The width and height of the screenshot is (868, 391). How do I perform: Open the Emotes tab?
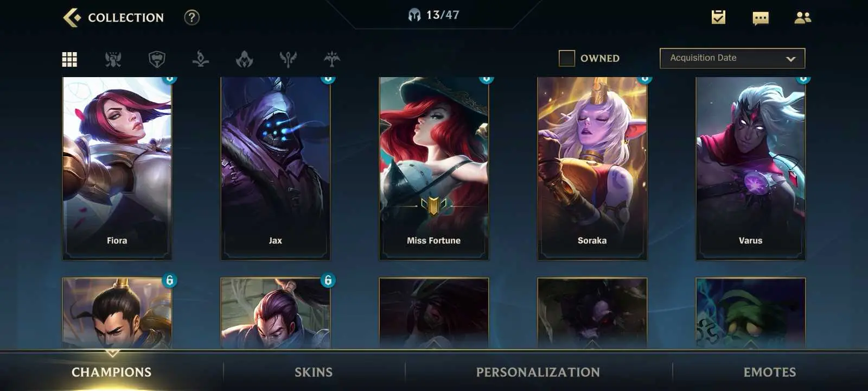pos(770,372)
